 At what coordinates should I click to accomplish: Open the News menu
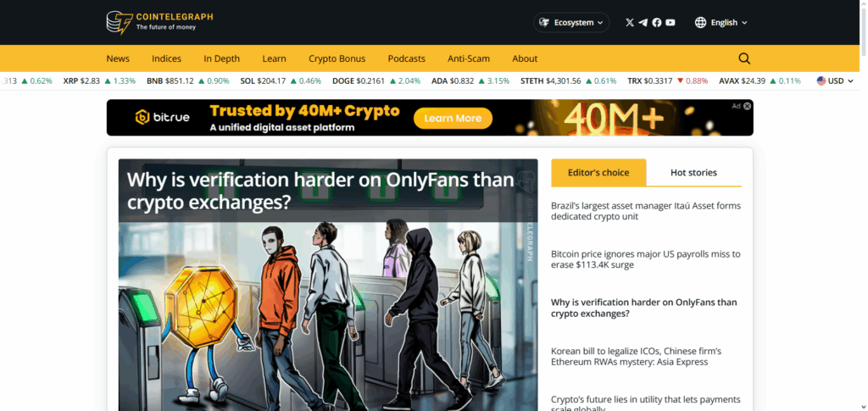[118, 58]
